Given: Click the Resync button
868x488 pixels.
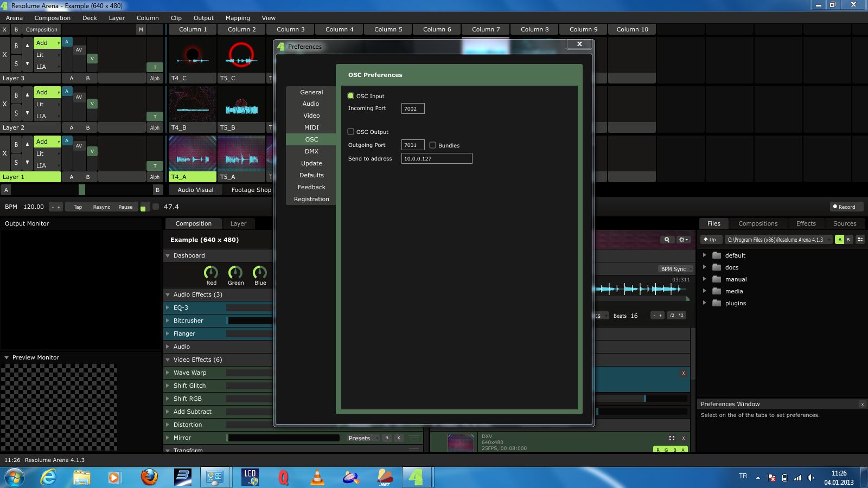Looking at the screenshot, I should pyautogui.click(x=101, y=207).
